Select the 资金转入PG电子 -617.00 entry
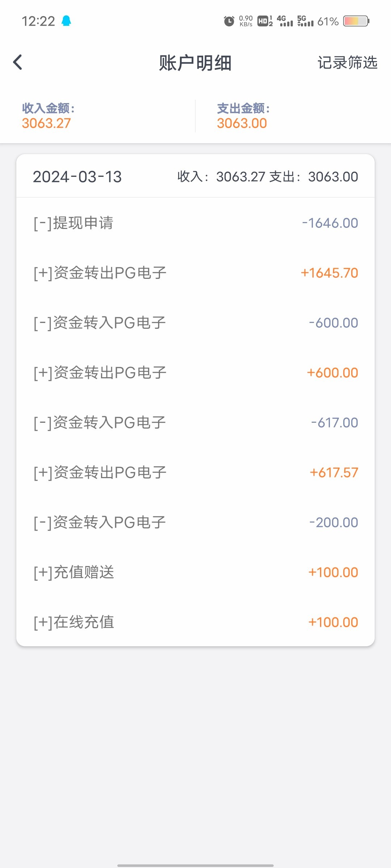The image size is (391, 868). coord(195,422)
